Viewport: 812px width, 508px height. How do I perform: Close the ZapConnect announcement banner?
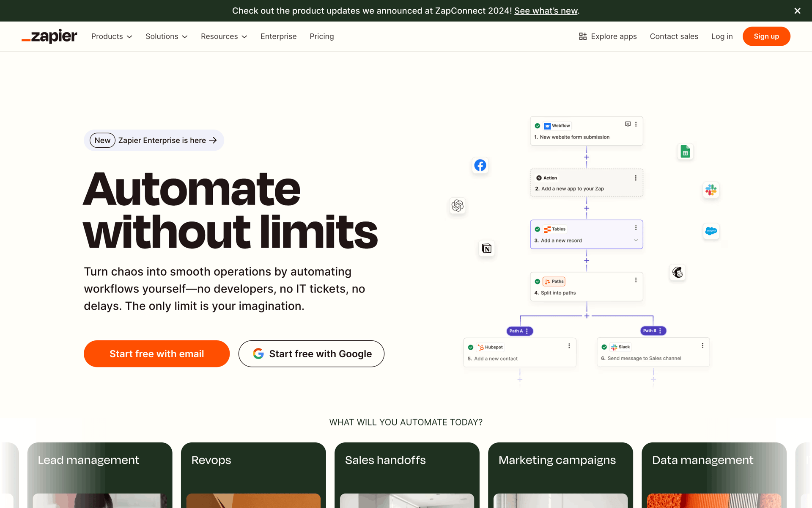[x=797, y=11]
